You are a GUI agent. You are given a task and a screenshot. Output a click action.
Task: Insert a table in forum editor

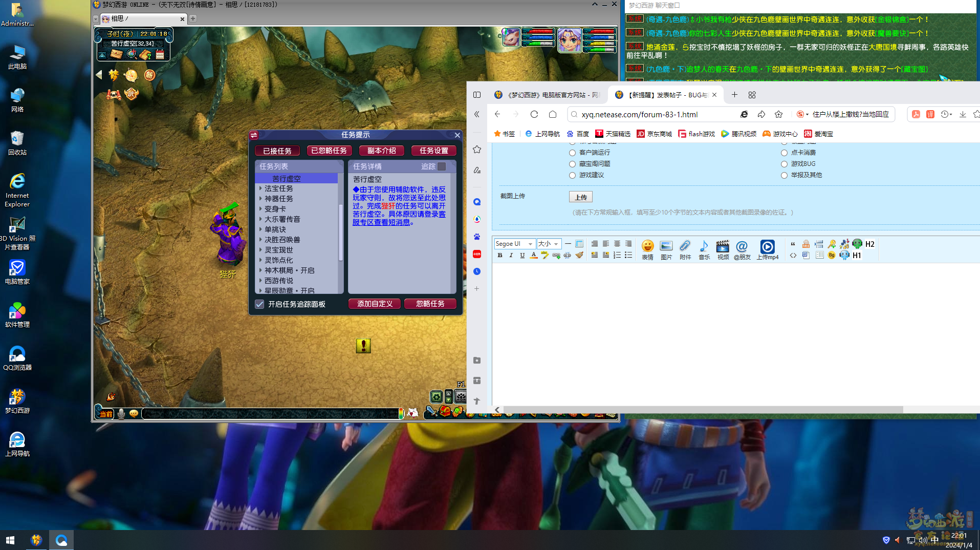(x=579, y=244)
